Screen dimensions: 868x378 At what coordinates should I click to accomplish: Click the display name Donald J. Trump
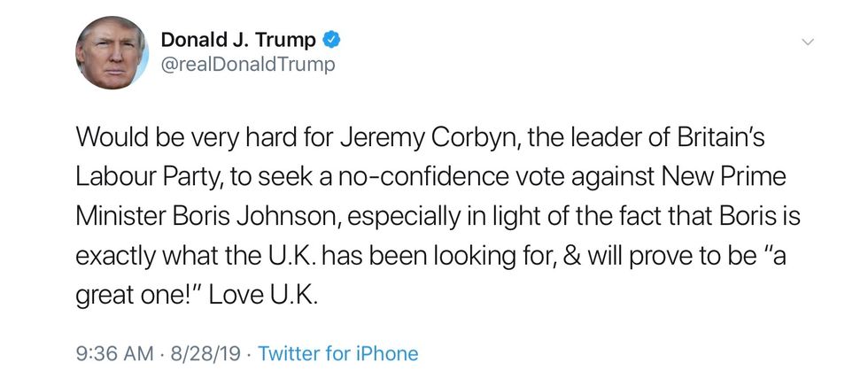click(x=237, y=39)
